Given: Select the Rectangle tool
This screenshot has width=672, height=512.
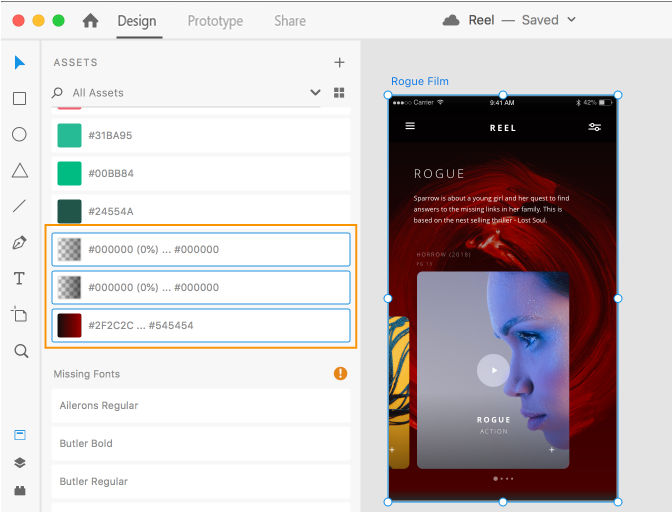Looking at the screenshot, I should pos(19,99).
